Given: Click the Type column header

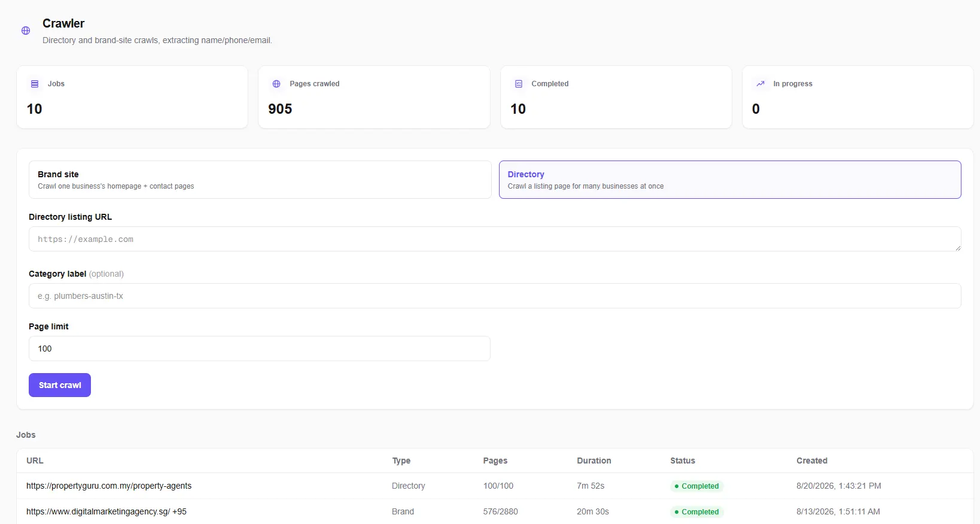Looking at the screenshot, I should coord(401,461).
